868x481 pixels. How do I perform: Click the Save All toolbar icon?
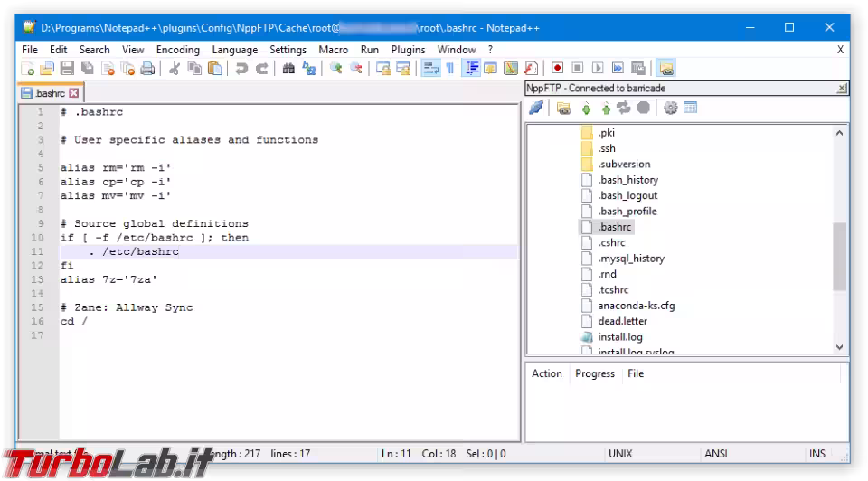click(88, 68)
